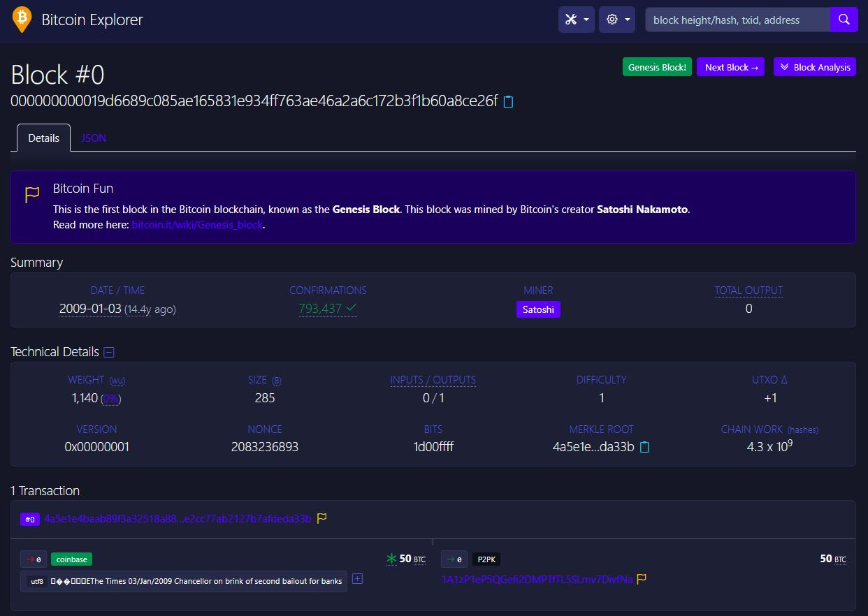Click the Bitcoin Explorer logo icon

click(x=22, y=20)
